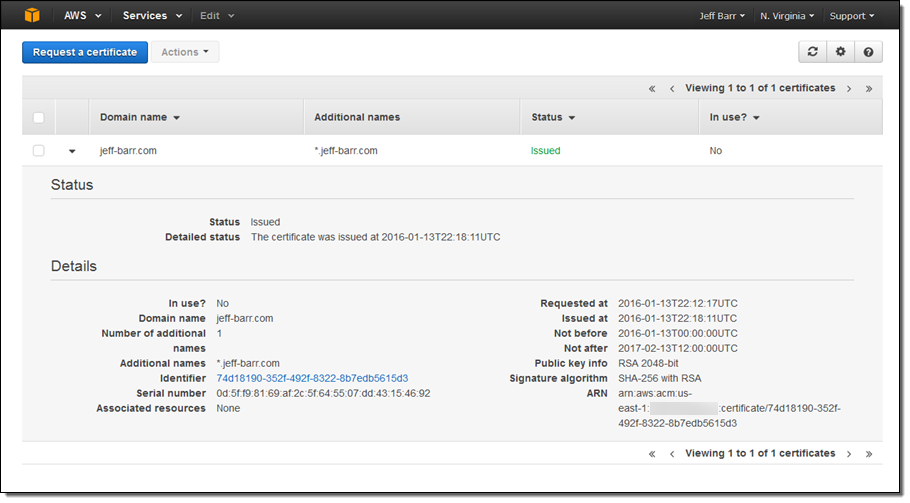This screenshot has height=503, width=910.
Task: Open the help question mark icon
Action: point(868,52)
